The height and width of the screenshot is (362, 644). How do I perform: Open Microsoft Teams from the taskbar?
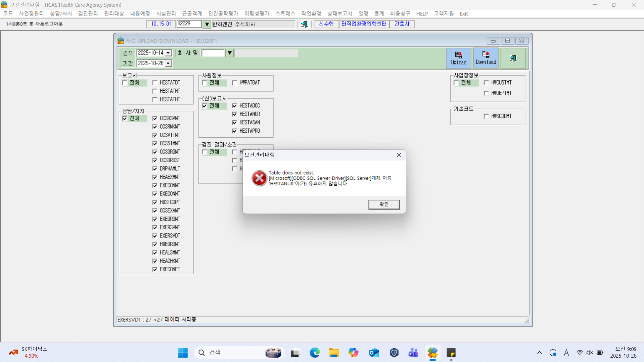pos(413,353)
